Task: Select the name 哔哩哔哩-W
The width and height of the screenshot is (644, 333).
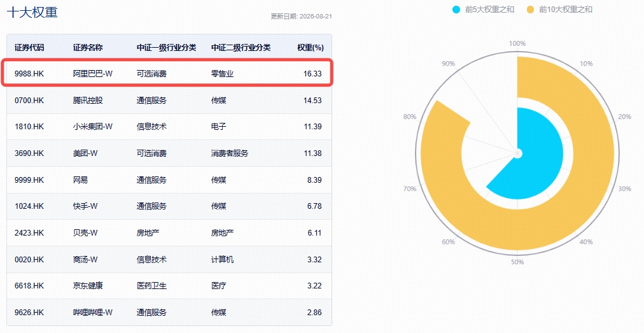Action: (93, 313)
